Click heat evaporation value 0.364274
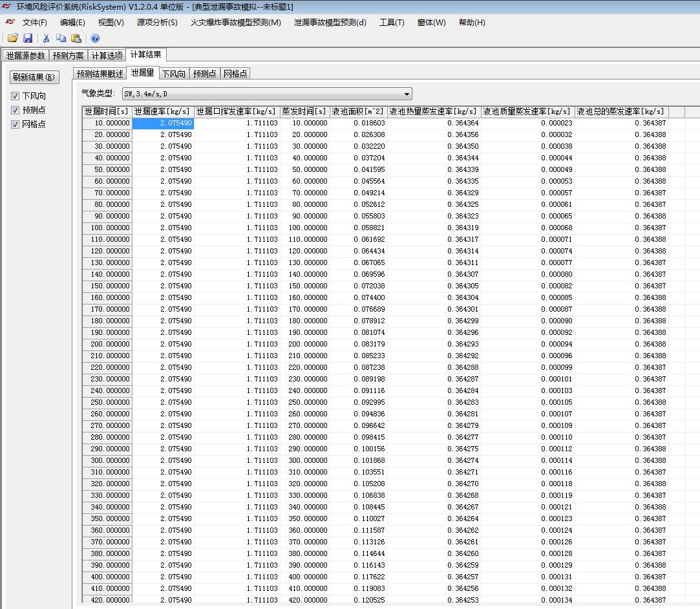 click(434, 460)
